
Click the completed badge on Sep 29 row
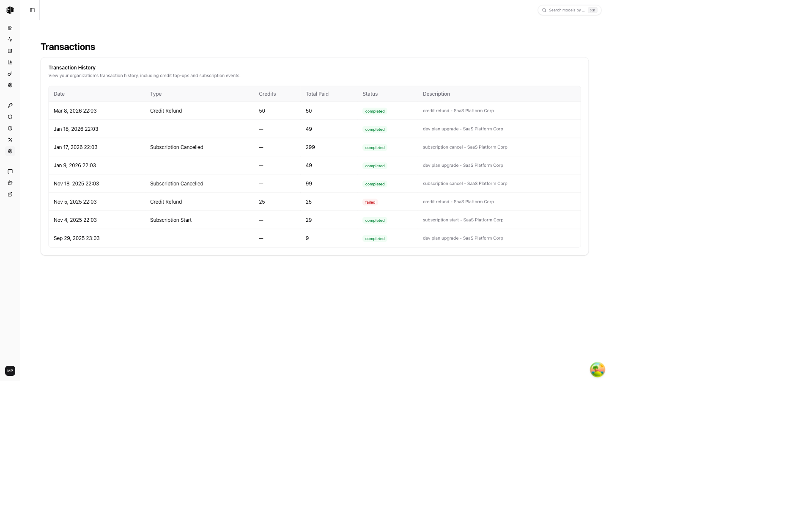375,239
